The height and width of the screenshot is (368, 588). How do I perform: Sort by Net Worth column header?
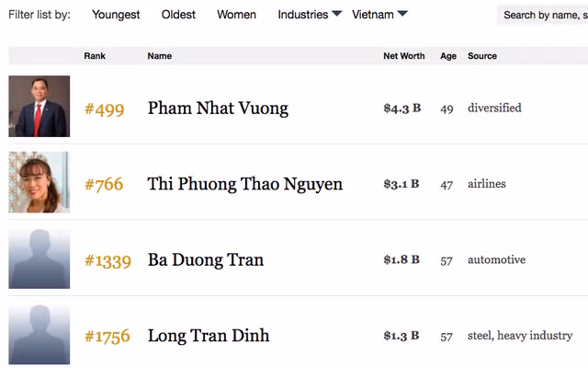coord(403,56)
